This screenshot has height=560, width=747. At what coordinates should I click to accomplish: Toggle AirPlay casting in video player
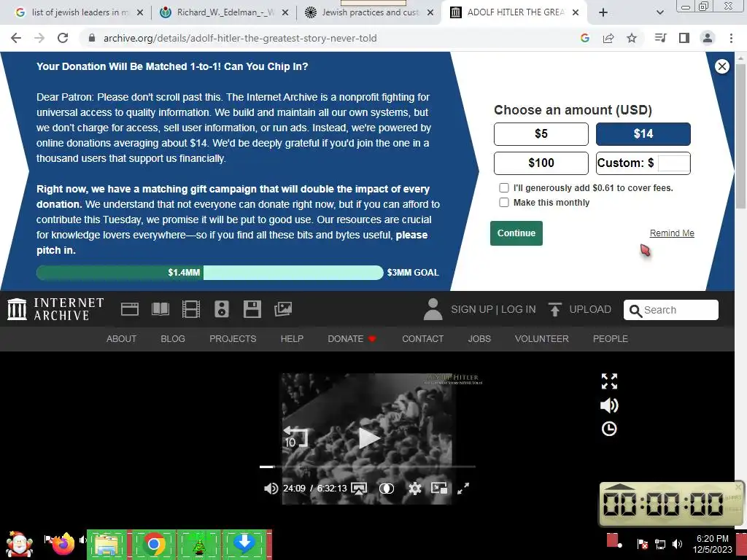point(359,489)
